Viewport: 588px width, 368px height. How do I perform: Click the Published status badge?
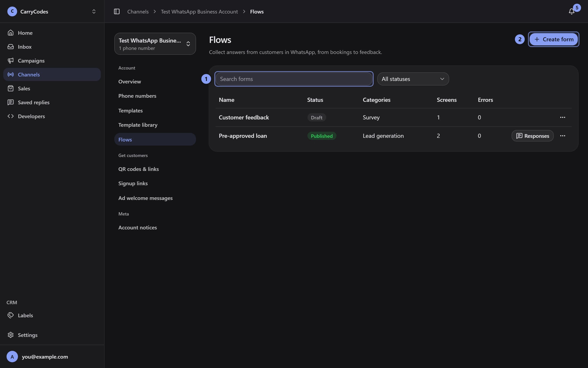click(x=322, y=136)
